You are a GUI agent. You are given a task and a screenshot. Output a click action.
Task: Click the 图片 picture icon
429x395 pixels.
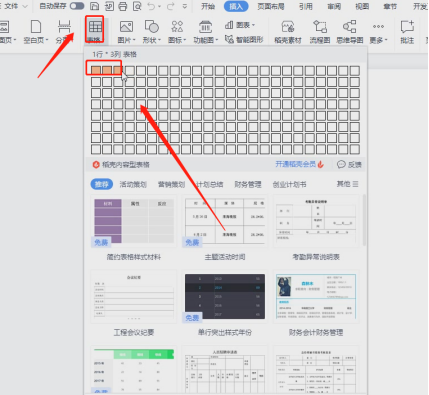click(126, 27)
